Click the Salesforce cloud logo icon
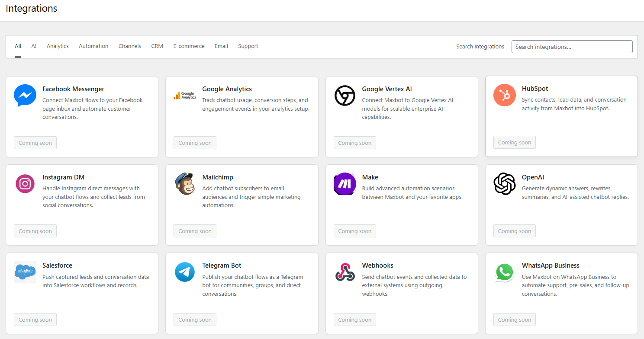Image resolution: width=644 pixels, height=339 pixels. (x=25, y=272)
